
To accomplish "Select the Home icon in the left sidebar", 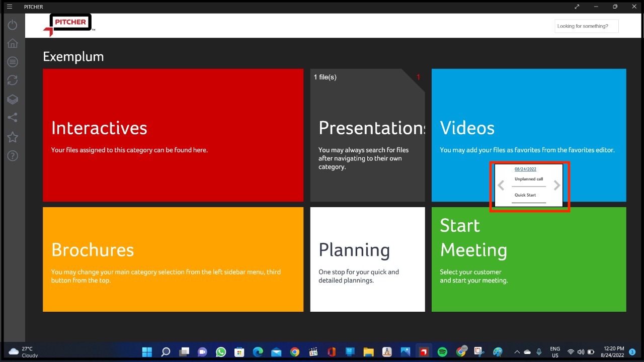I will 13,43.
